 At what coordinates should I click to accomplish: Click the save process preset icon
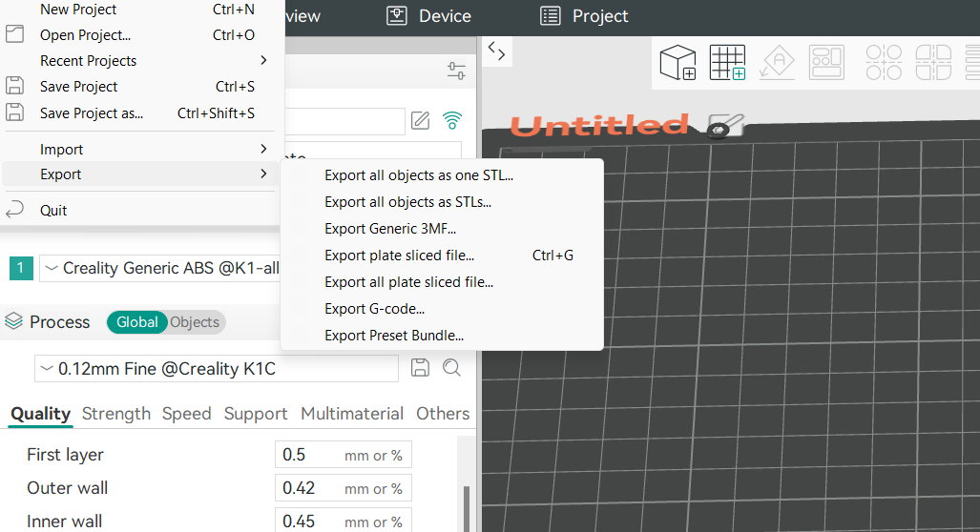pyautogui.click(x=419, y=368)
